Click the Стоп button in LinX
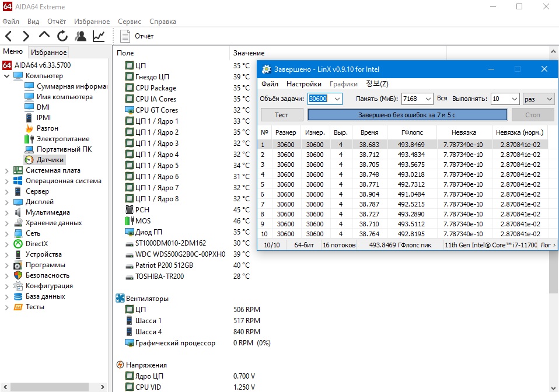Viewport: 559px width, 392px height. coord(533,115)
